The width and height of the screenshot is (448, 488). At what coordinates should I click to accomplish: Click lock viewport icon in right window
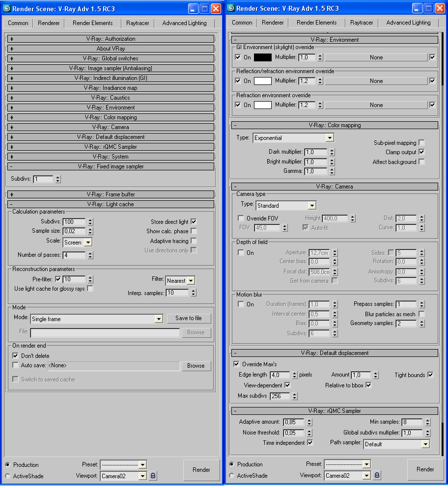(x=377, y=475)
